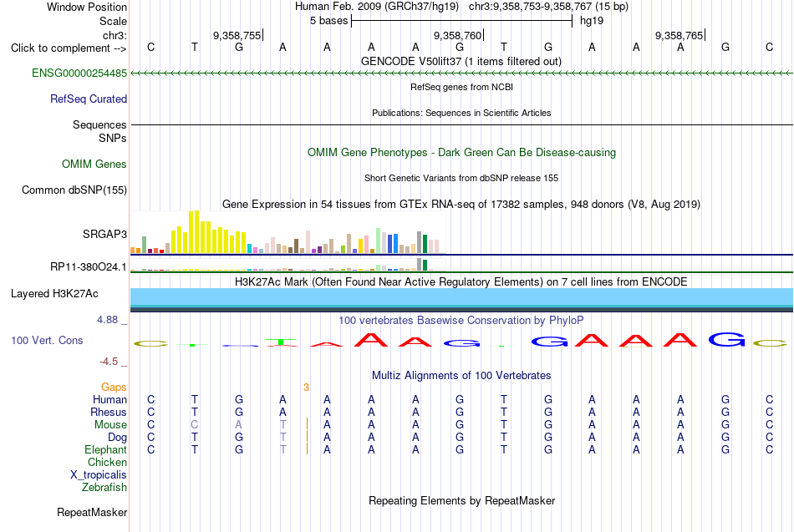Click the Sequences track label
The image size is (794, 532).
[x=99, y=124]
